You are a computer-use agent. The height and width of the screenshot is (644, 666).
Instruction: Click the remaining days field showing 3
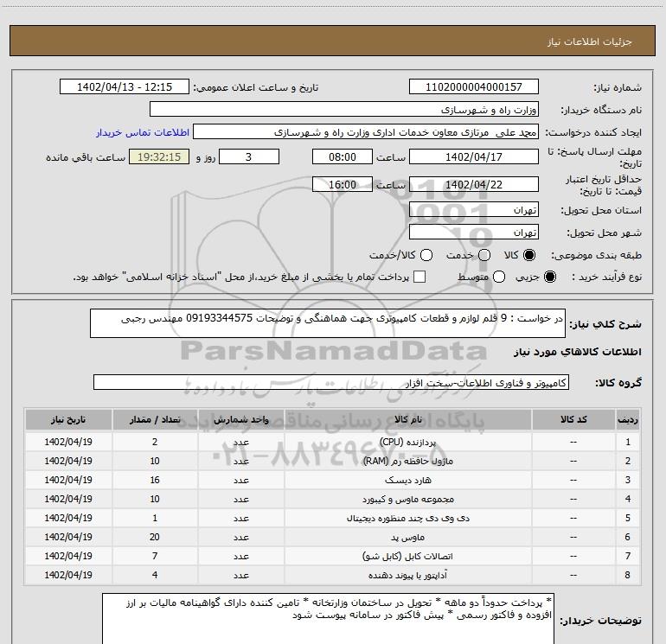pyautogui.click(x=249, y=156)
